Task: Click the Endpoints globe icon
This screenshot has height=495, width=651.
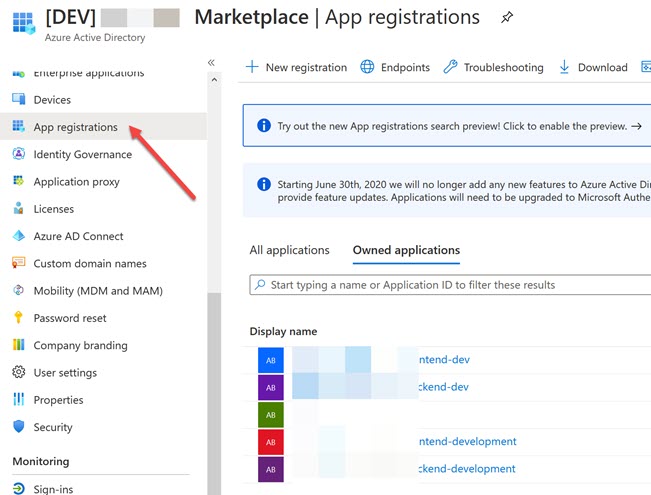Action: (x=367, y=67)
